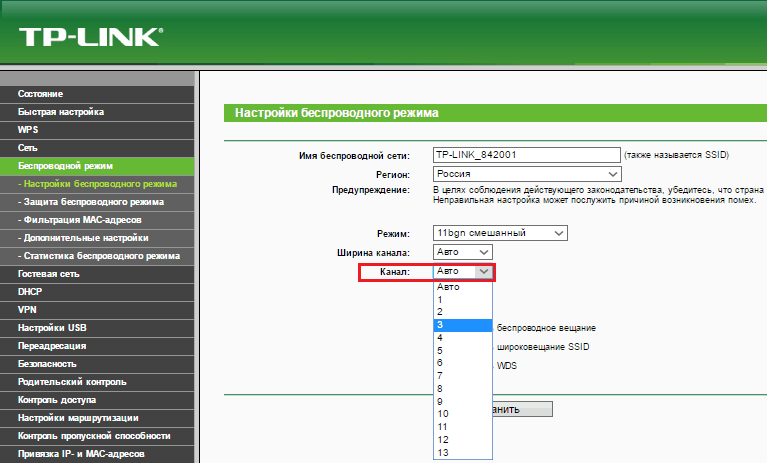
Task: Choose channel 10 in the list
Action: (463, 414)
